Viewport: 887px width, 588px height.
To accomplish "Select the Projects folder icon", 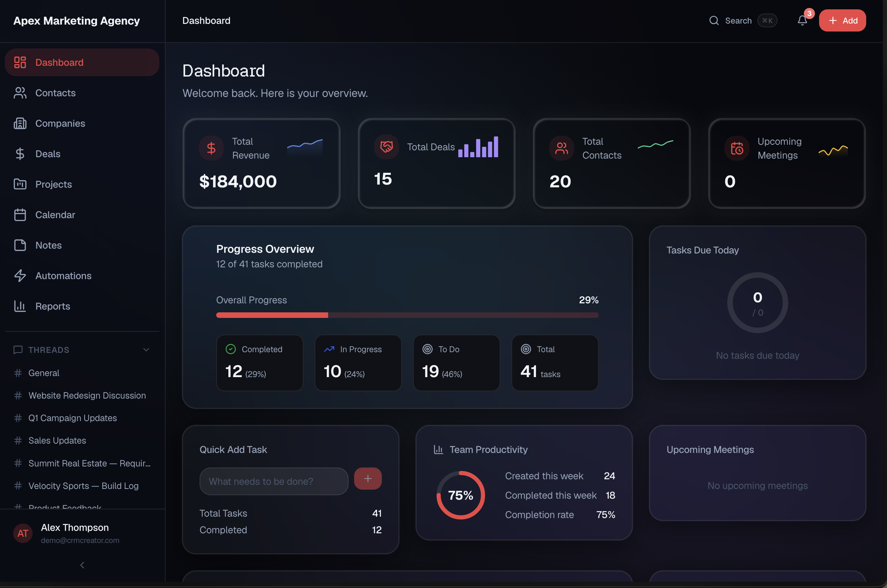I will 20,184.
